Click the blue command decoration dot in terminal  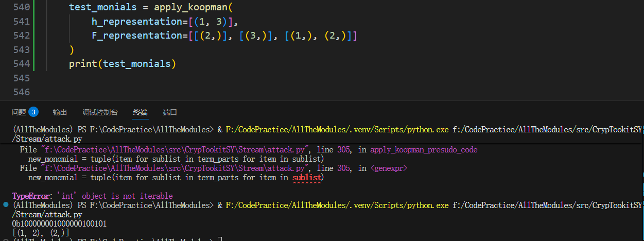click(x=6, y=205)
